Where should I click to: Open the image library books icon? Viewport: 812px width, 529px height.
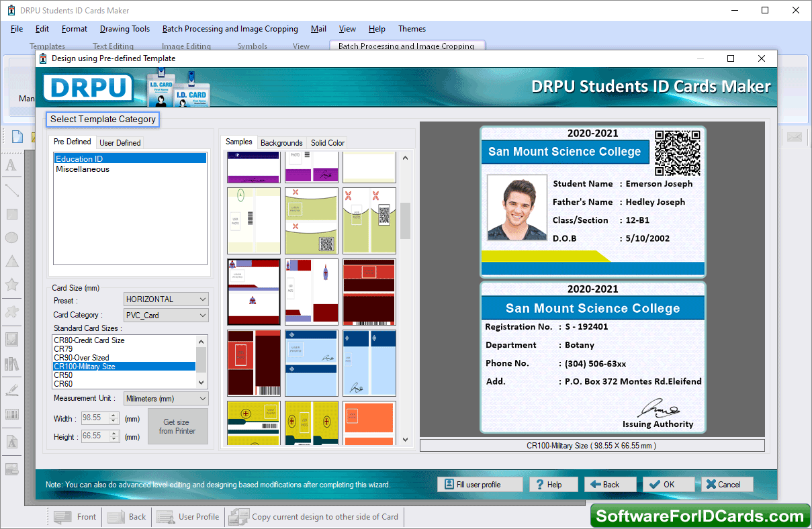11,364
